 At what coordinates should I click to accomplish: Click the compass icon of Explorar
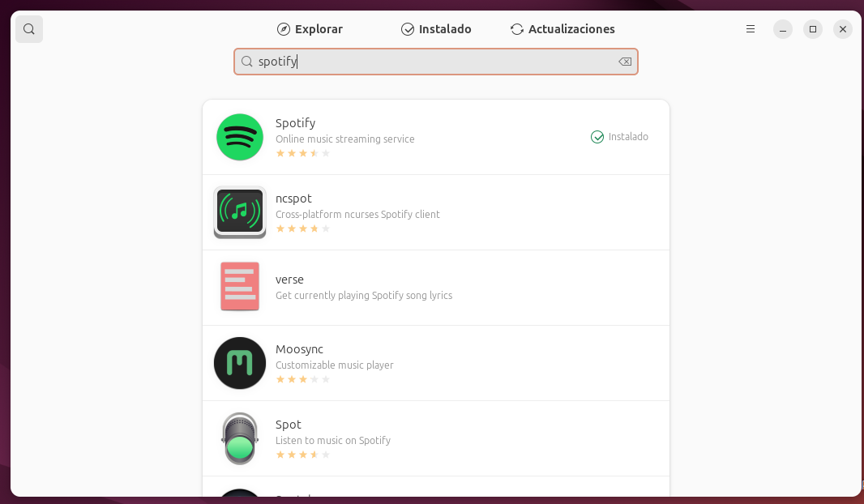(283, 29)
